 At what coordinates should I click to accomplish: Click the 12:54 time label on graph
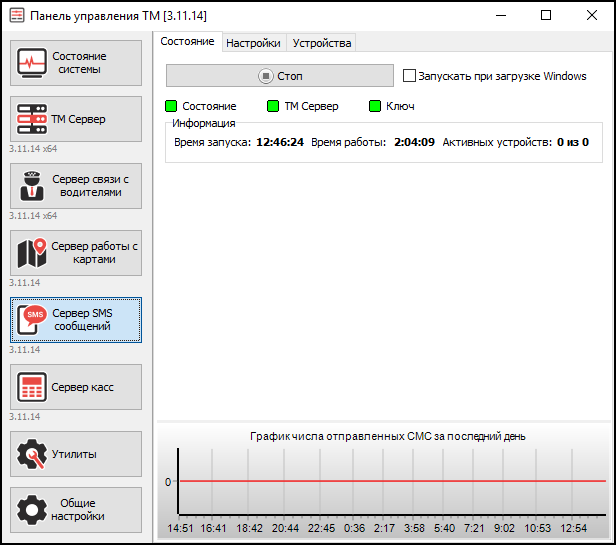tap(574, 528)
